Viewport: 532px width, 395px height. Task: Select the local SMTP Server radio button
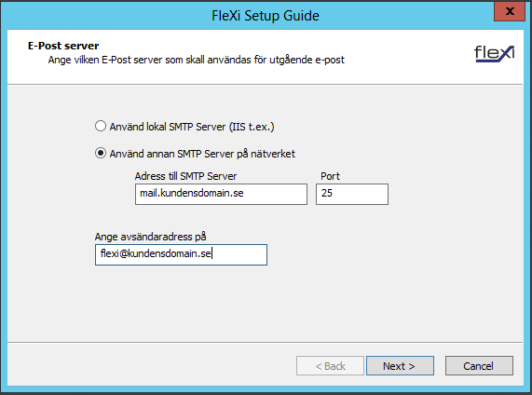pos(101,126)
